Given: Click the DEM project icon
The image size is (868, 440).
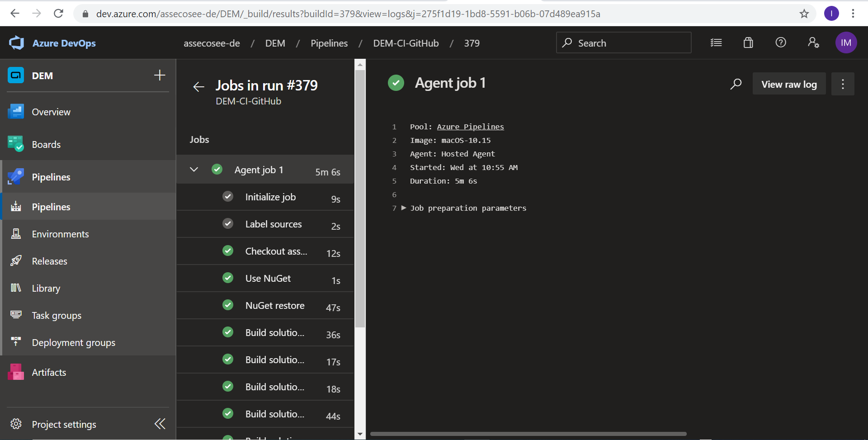Looking at the screenshot, I should (x=16, y=75).
